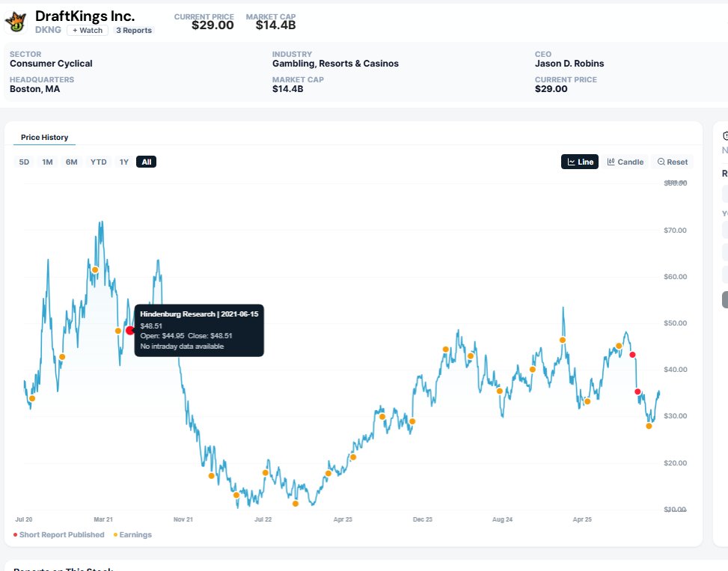Image resolution: width=728 pixels, height=571 pixels.
Task: Toggle Short Report Published legend item
Action: point(59,535)
